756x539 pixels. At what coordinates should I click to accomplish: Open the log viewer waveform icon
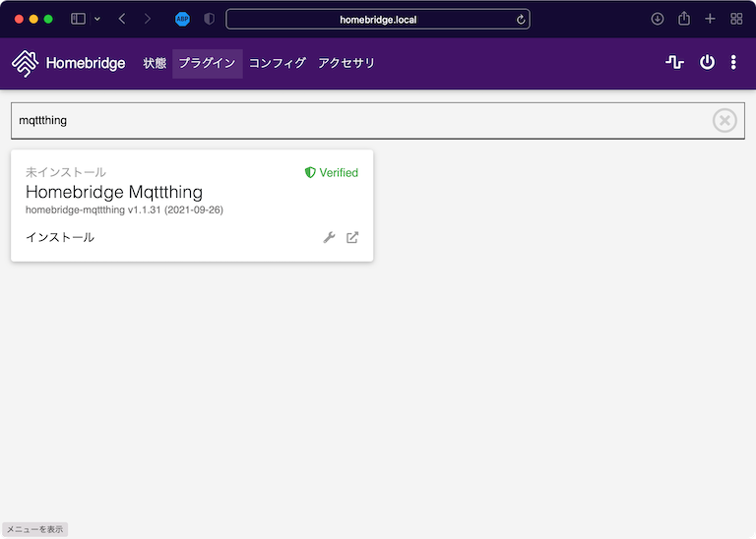pos(674,63)
